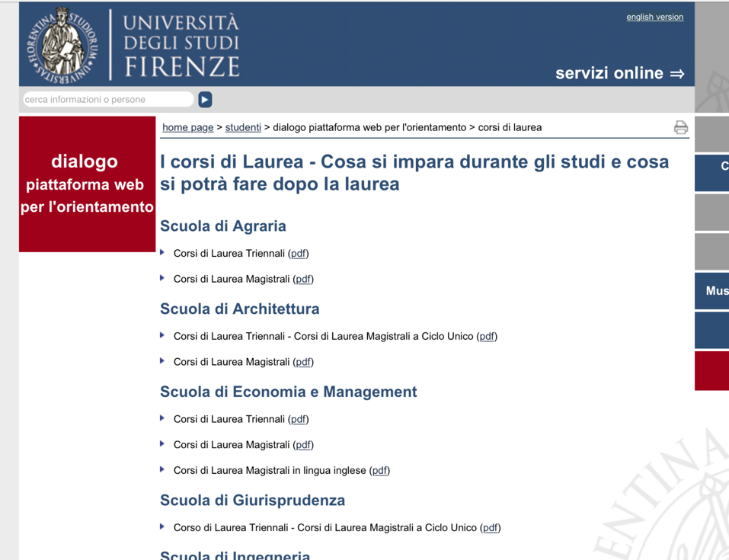The image size is (729, 560).
Task: Click the Università degli Studi Firenze wordmark
Action: (x=181, y=45)
